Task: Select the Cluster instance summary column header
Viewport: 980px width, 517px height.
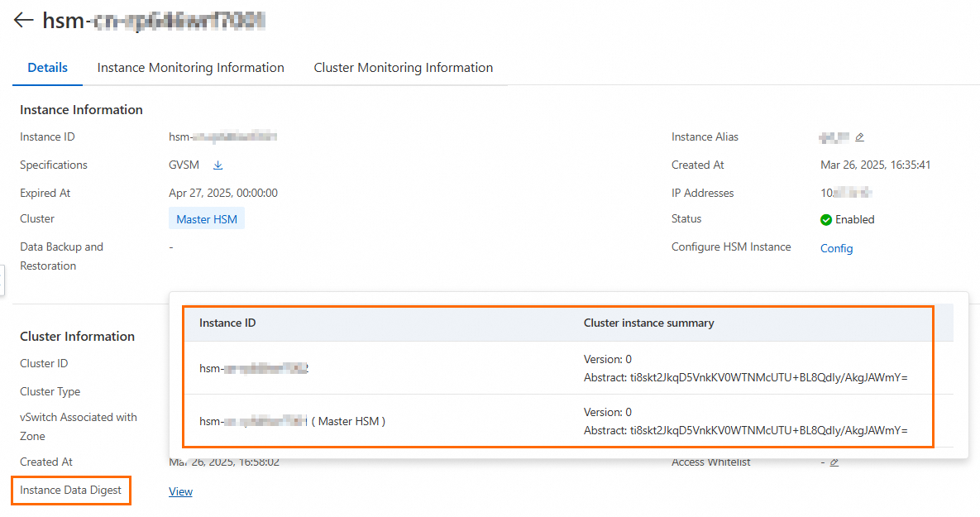Action: tap(648, 323)
